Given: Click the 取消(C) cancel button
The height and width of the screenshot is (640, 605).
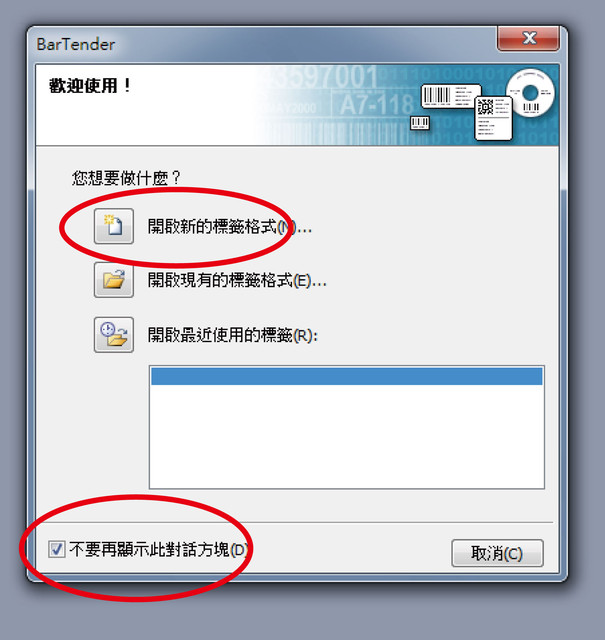Looking at the screenshot, I should click(497, 553).
